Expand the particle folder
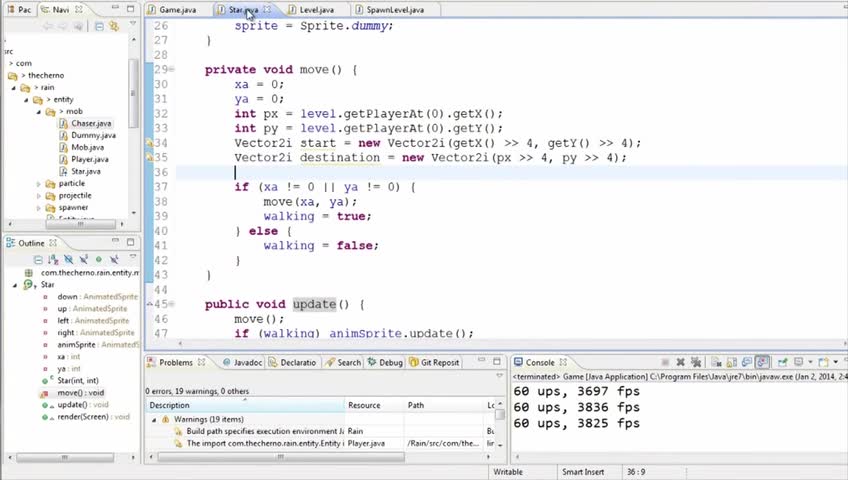Screen dimensions: 848x480 38,184
